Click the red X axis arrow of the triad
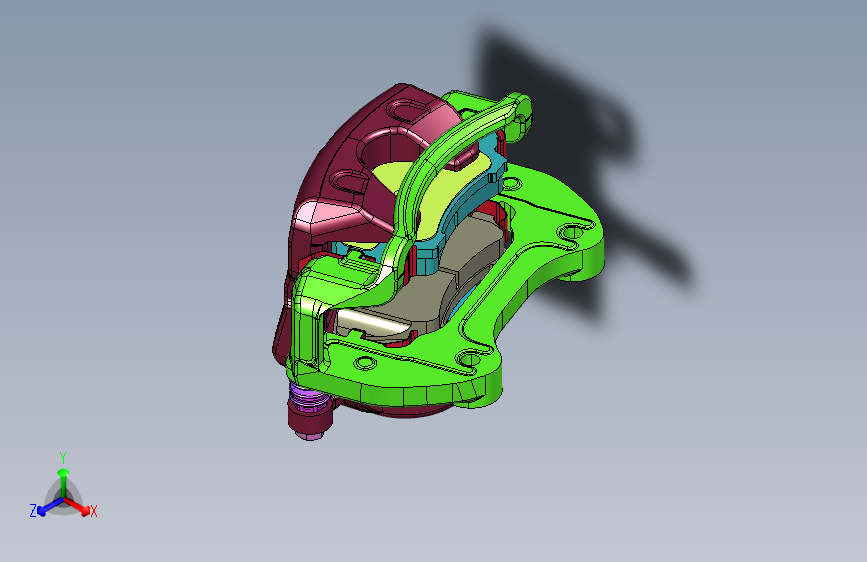This screenshot has width=867, height=562. 77,506
